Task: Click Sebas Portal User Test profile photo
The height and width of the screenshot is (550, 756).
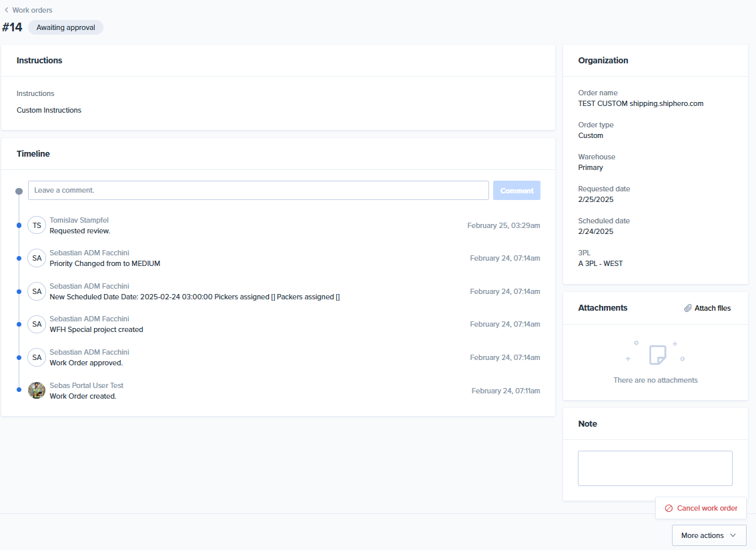Action: (x=37, y=390)
